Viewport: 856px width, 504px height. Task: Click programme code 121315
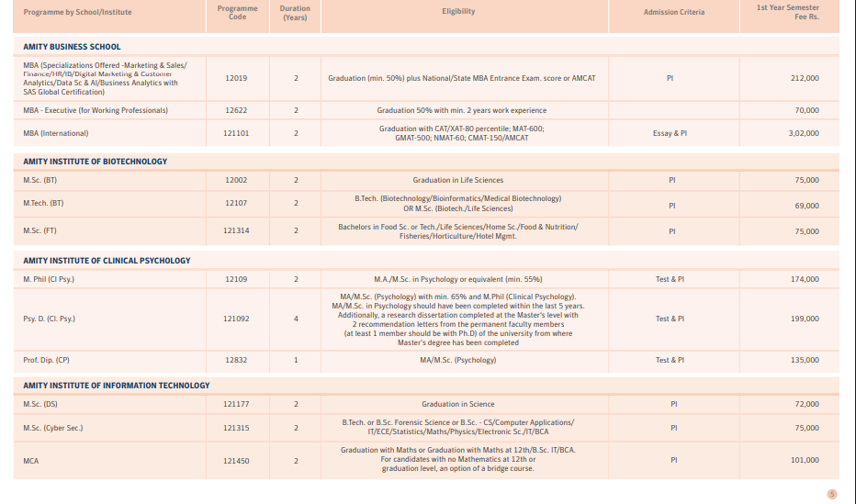[x=236, y=428]
